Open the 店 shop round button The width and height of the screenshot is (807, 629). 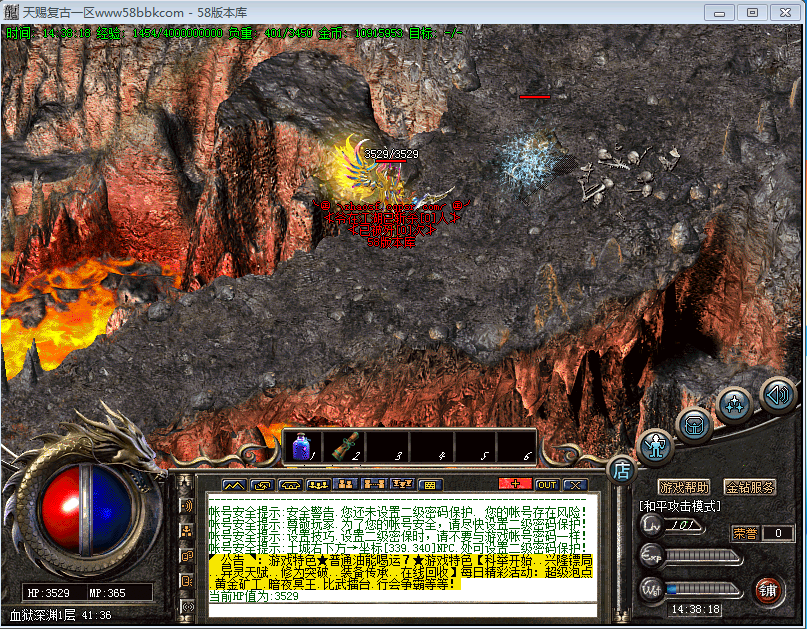click(621, 469)
